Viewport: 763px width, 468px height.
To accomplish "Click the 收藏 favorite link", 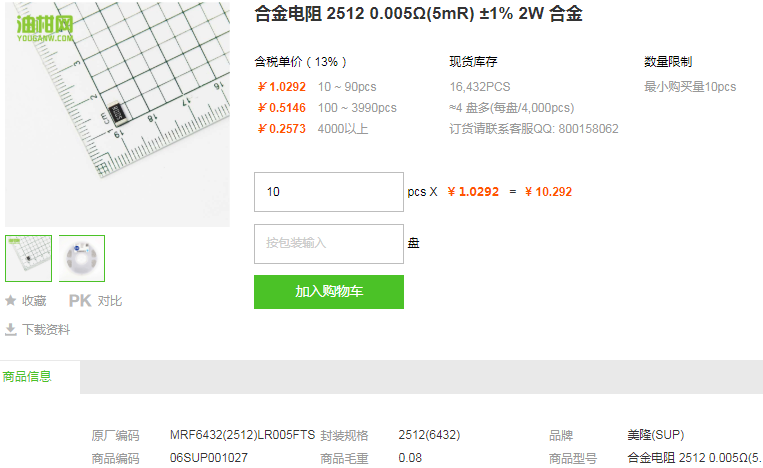I will (x=34, y=301).
